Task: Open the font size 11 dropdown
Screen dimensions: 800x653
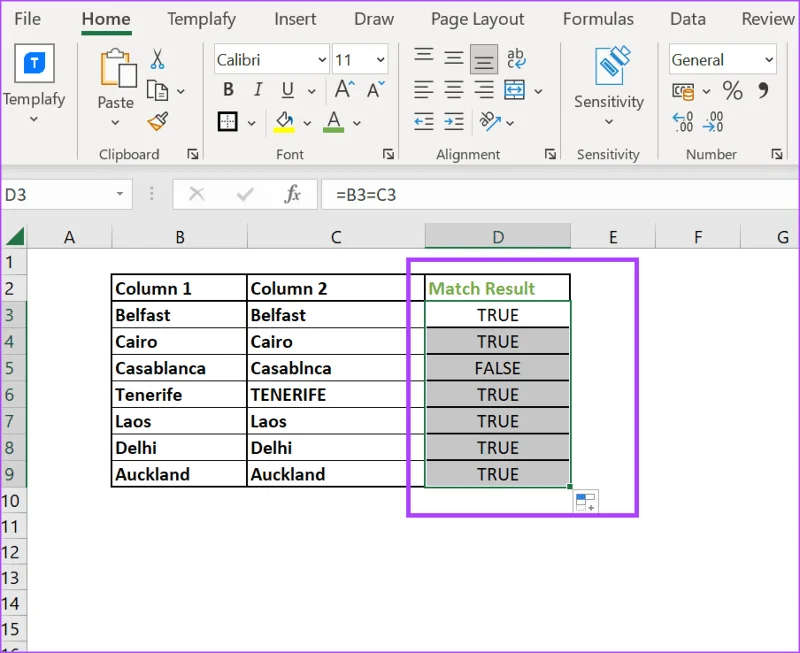Action: (x=381, y=60)
